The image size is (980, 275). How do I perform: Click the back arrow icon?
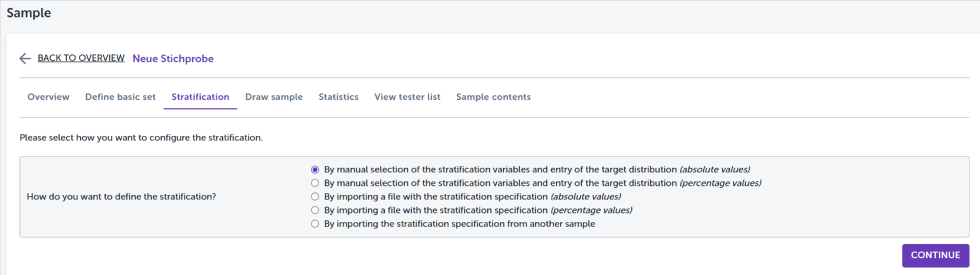pyautogui.click(x=25, y=58)
